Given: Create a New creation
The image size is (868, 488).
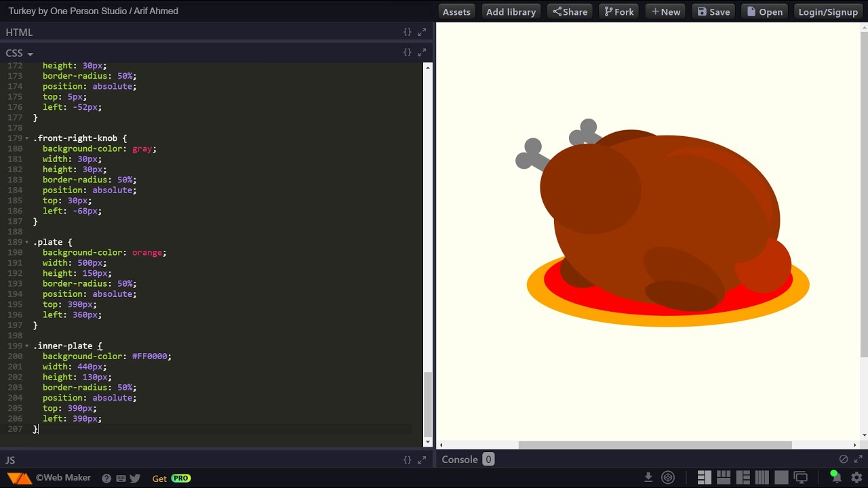Looking at the screenshot, I should click(665, 12).
